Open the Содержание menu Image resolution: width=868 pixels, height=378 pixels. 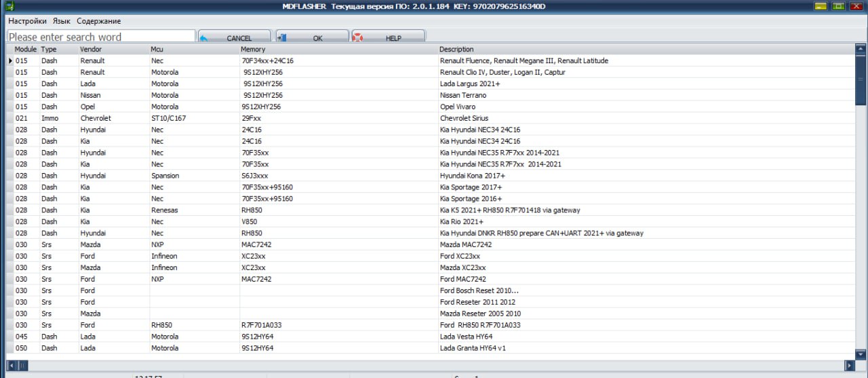pyautogui.click(x=98, y=21)
